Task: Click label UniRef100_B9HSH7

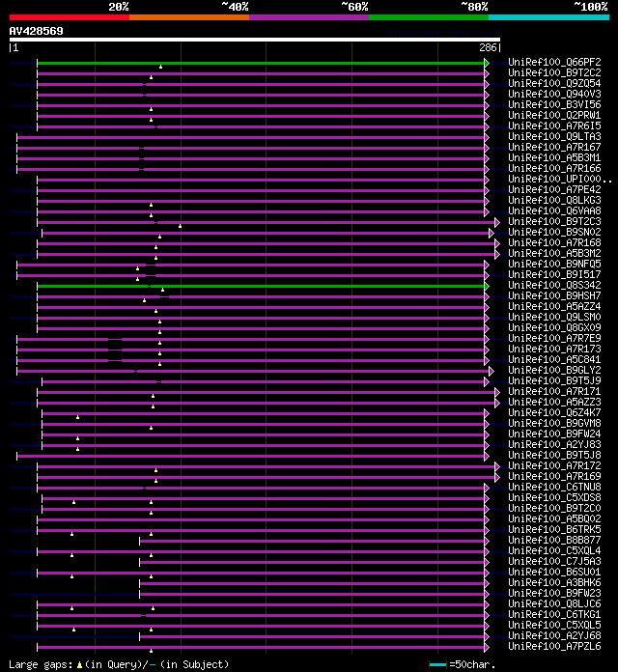Action: [x=554, y=295]
